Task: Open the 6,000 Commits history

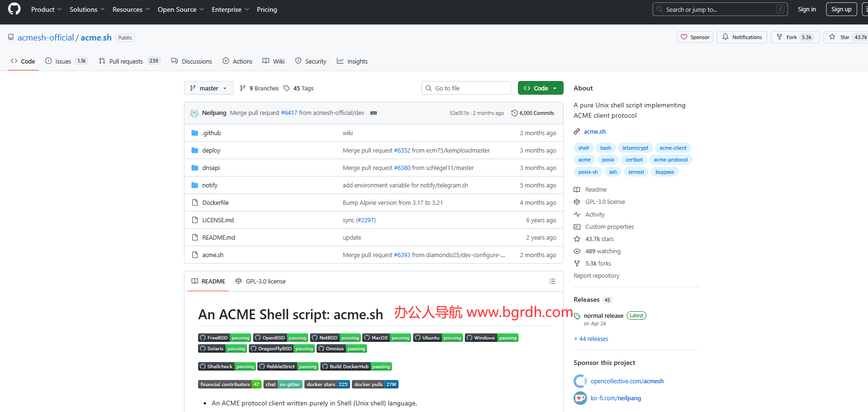Action: [x=533, y=113]
